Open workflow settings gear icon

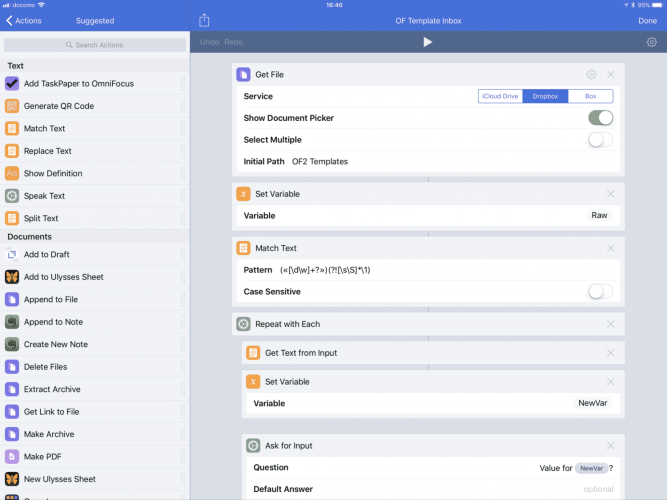pos(651,42)
